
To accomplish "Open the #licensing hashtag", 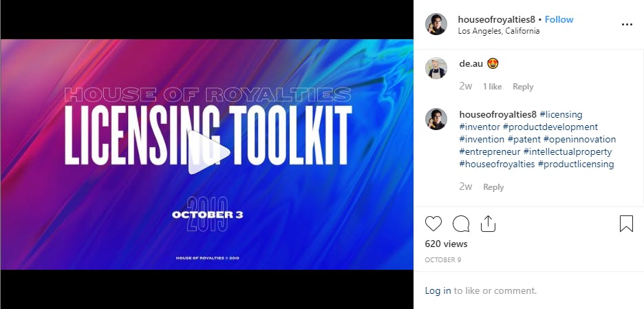I will [561, 114].
